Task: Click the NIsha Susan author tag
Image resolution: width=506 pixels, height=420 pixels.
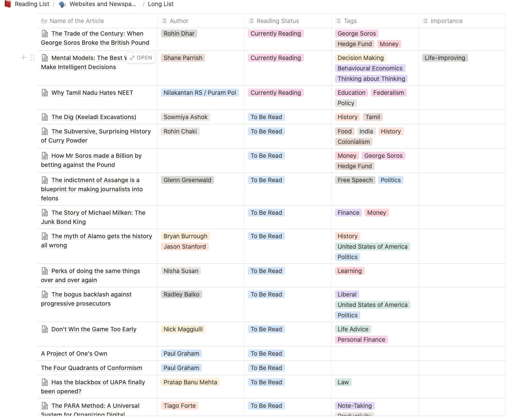Action: pos(181,271)
